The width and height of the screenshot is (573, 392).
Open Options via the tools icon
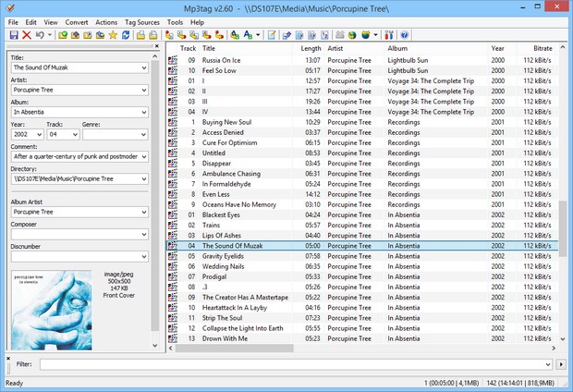(x=389, y=35)
